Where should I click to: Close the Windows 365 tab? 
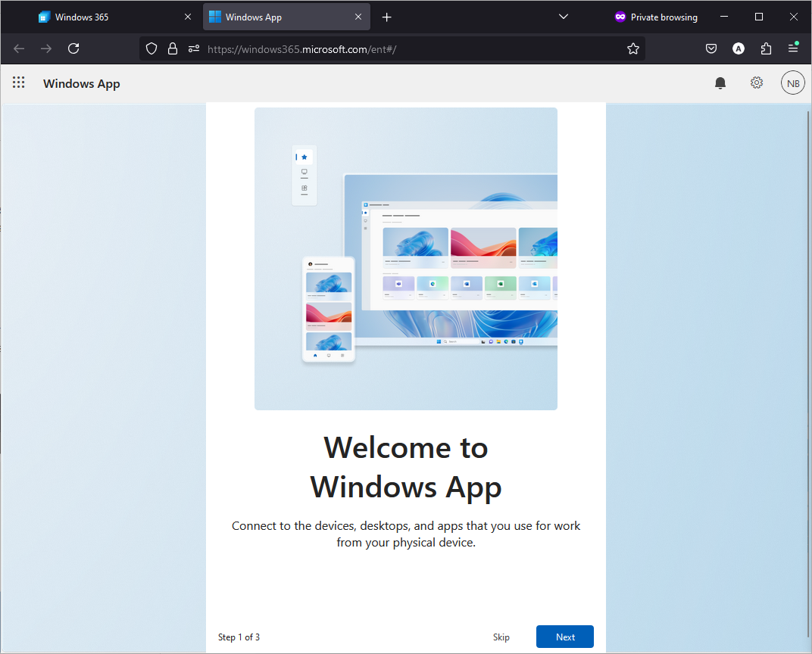187,17
